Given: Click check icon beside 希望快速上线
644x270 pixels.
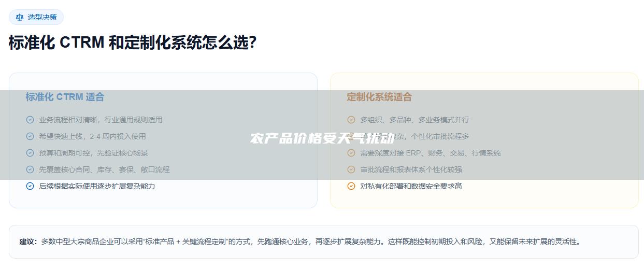Looking at the screenshot, I should [30, 136].
